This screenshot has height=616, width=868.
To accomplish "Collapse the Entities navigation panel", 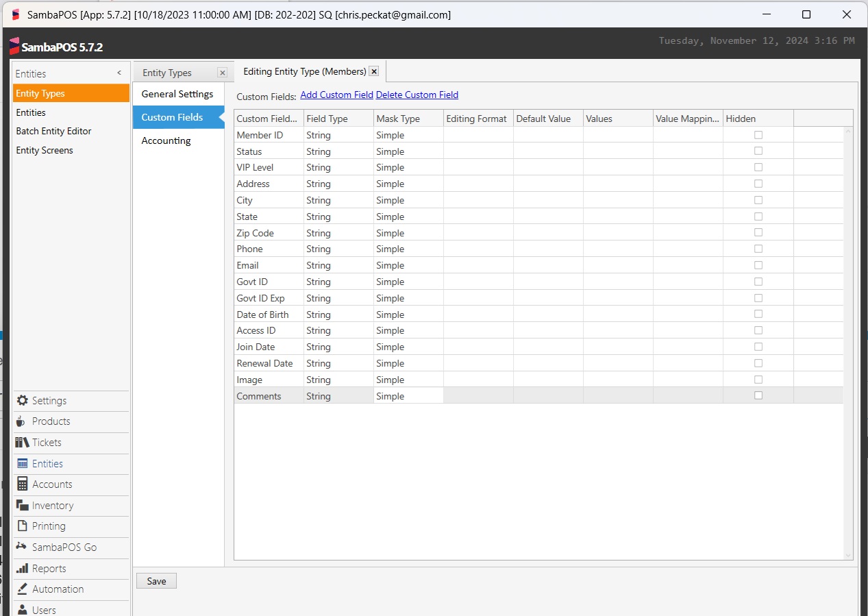I will (x=119, y=72).
